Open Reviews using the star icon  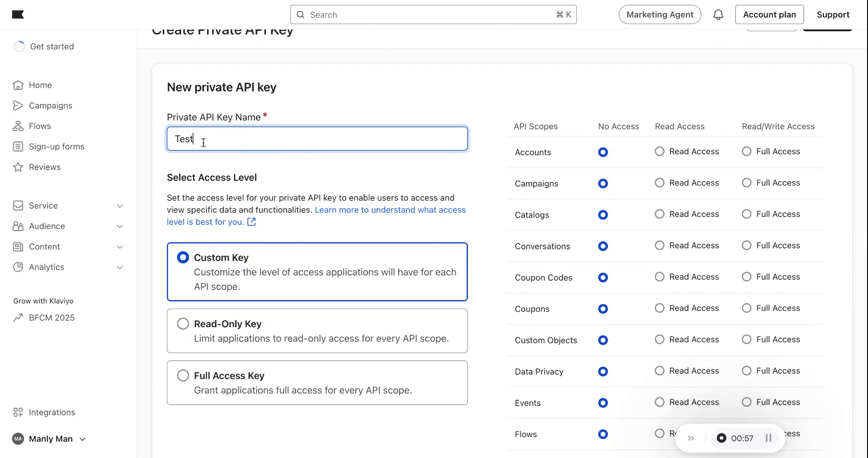coord(18,167)
